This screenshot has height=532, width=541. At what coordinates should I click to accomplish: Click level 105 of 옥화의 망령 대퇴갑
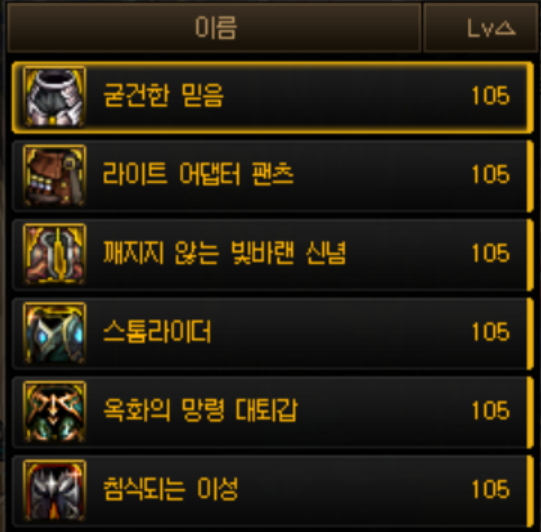point(490,411)
